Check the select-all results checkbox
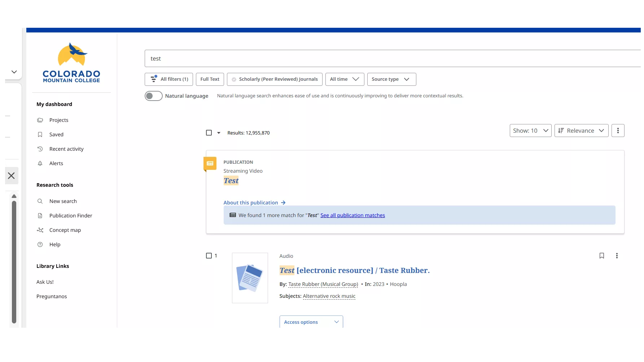The width and height of the screenshot is (644, 362). point(209,133)
